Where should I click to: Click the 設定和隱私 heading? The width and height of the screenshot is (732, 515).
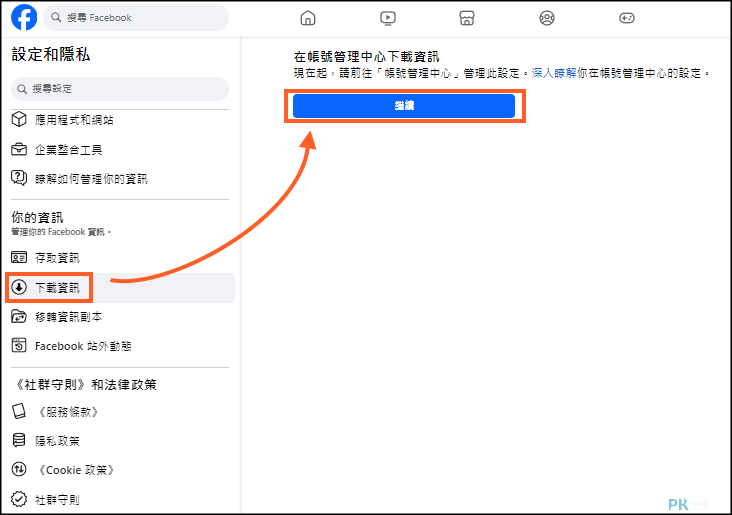[50, 54]
